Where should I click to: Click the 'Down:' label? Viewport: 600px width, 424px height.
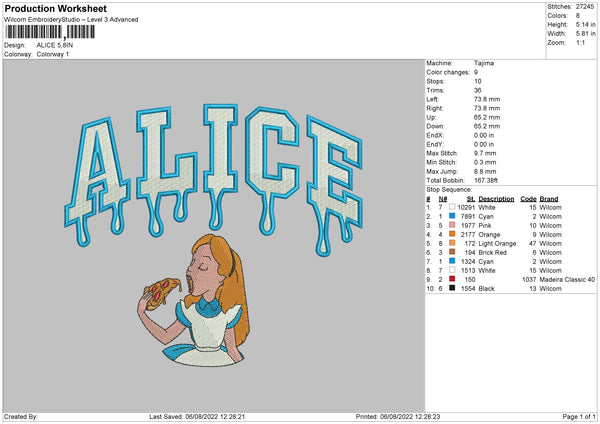coord(435,126)
